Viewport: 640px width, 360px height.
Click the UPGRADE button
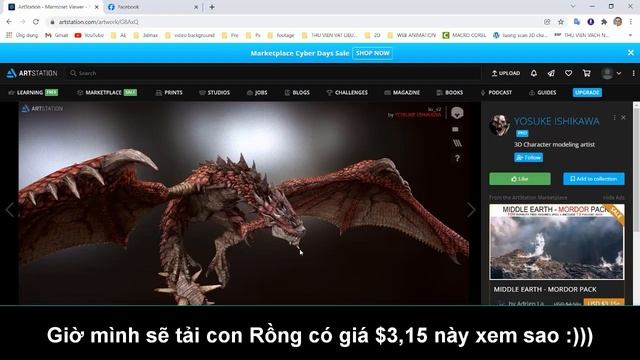coord(587,93)
